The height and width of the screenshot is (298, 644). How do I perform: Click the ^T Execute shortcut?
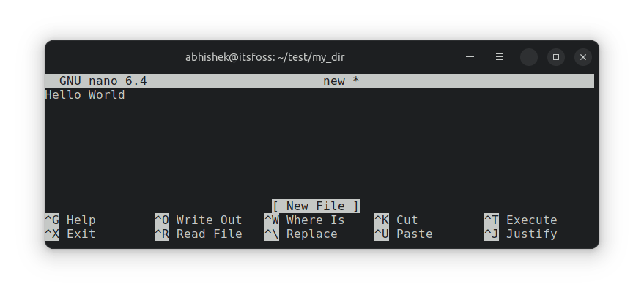(520, 220)
